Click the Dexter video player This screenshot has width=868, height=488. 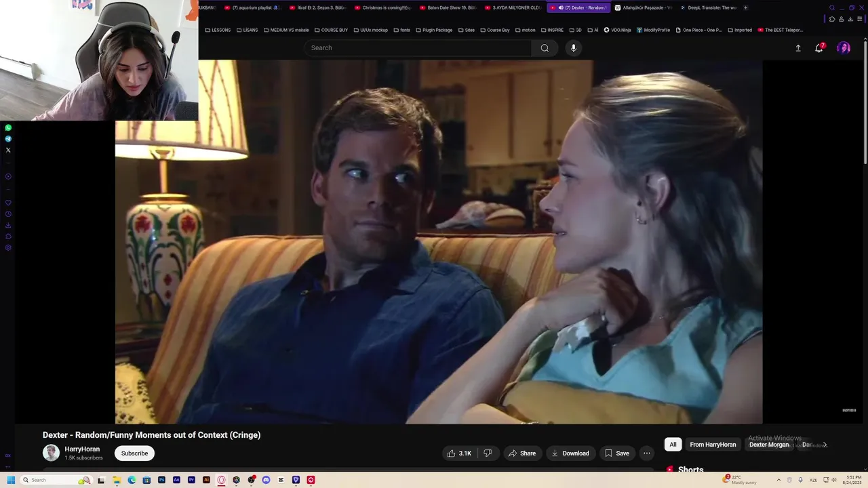[439, 242]
